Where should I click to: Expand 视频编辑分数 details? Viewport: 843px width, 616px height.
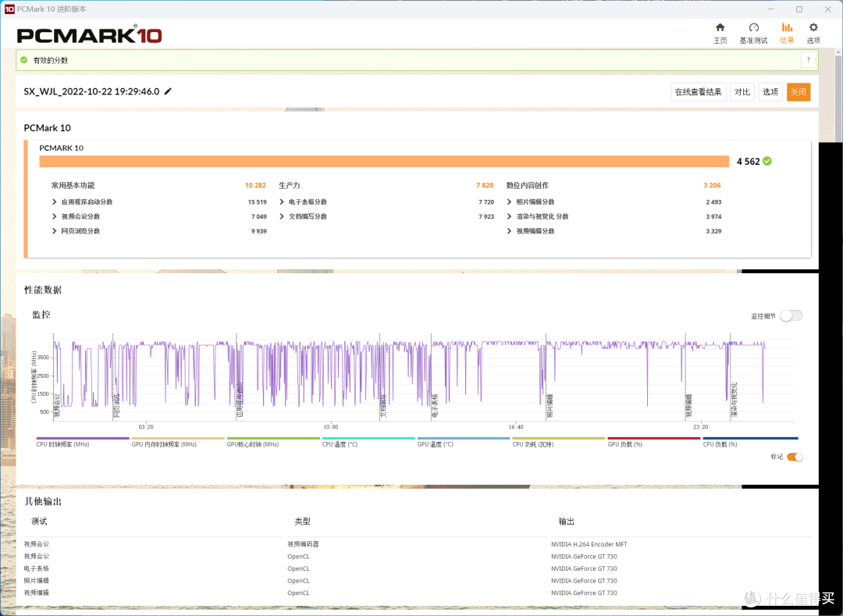point(509,231)
